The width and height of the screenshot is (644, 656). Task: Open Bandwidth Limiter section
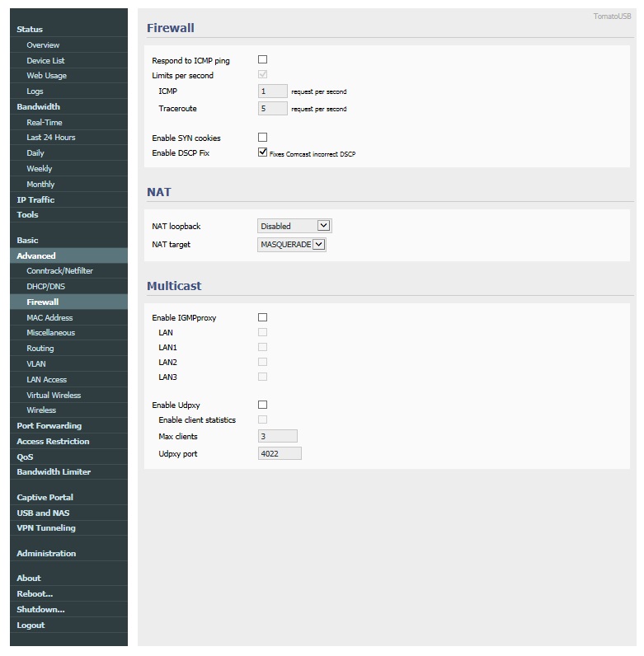point(69,471)
